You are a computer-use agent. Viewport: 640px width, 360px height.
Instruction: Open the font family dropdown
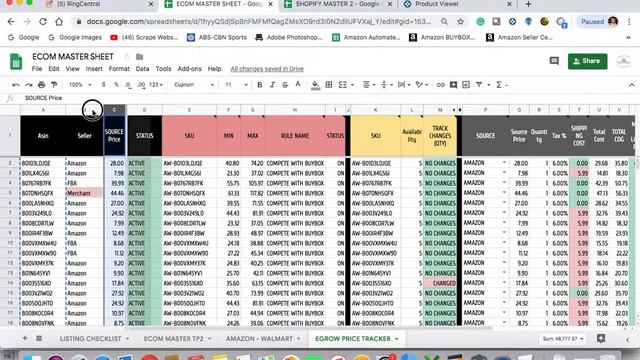194,85
